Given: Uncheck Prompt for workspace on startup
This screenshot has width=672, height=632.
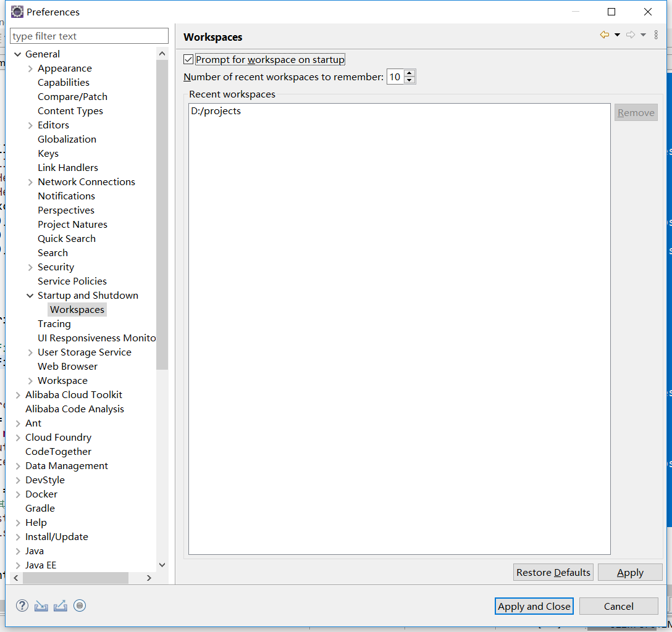Looking at the screenshot, I should point(188,59).
